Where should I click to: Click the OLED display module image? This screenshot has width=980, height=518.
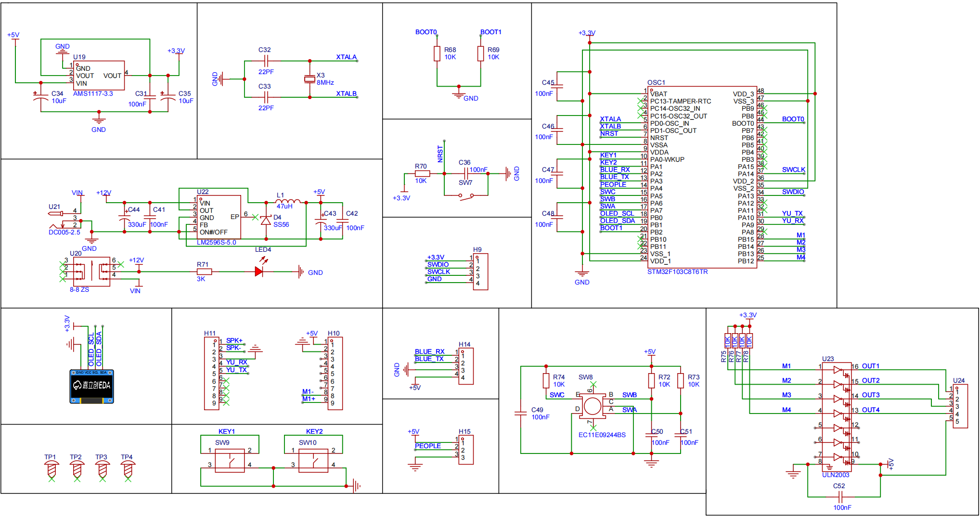(91, 386)
